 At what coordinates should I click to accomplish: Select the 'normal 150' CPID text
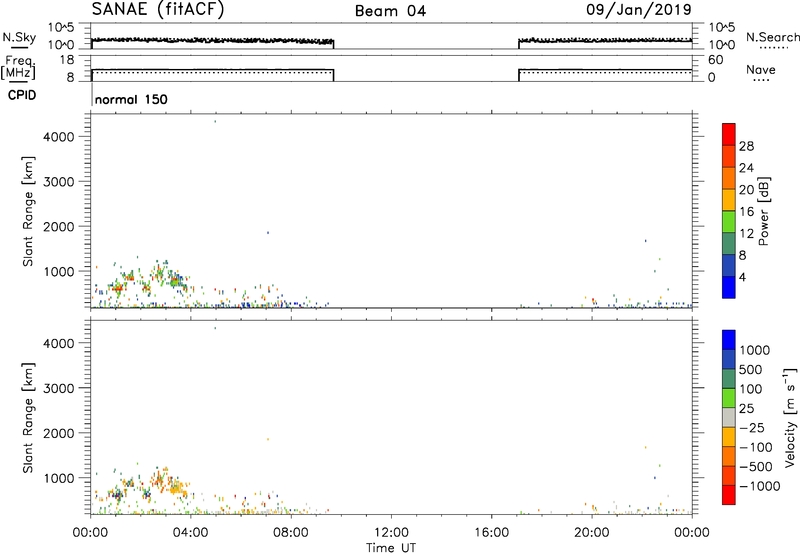click(131, 99)
